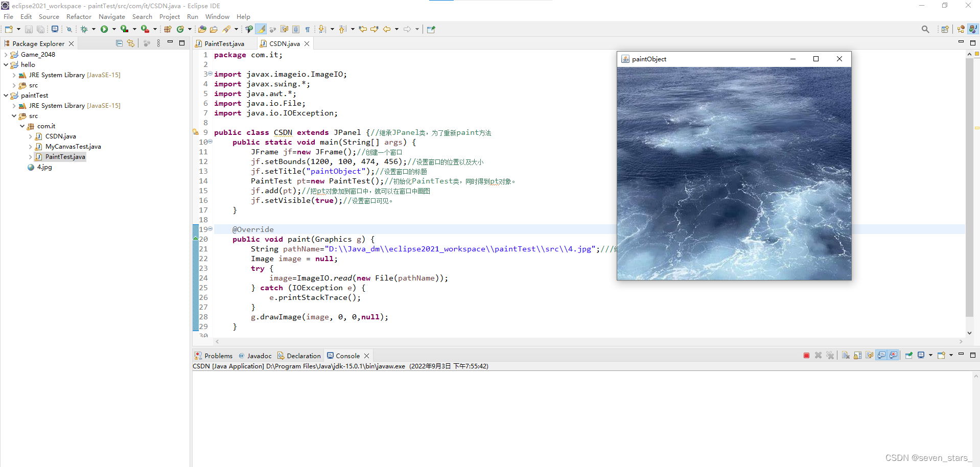This screenshot has width=980, height=467.
Task: Toggle Block Selection mode
Action: click(296, 29)
